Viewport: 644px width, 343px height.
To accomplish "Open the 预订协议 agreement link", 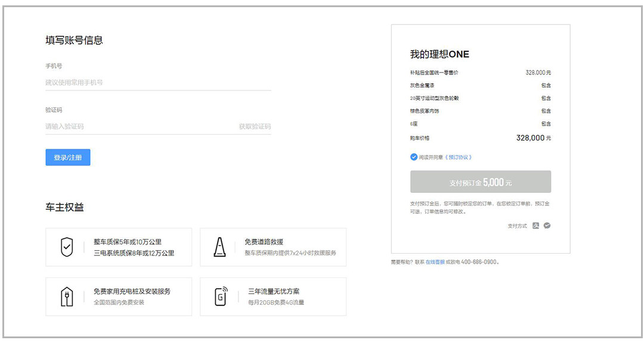I will pos(458,157).
